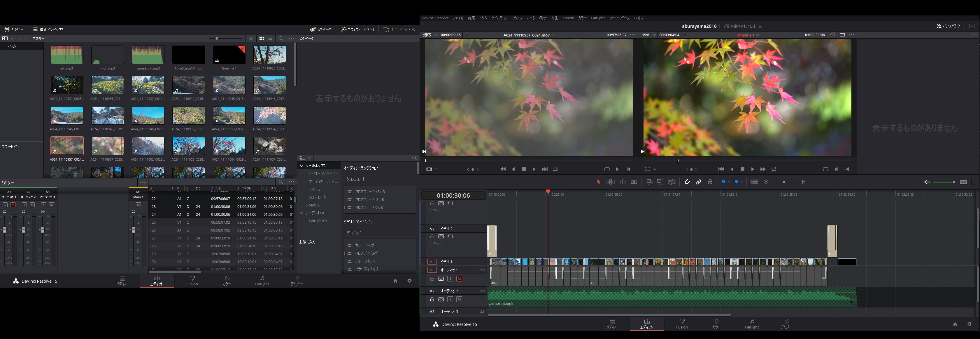Click the insert clip toolbar icon
The image size is (980, 339).
pyautogui.click(x=649, y=182)
